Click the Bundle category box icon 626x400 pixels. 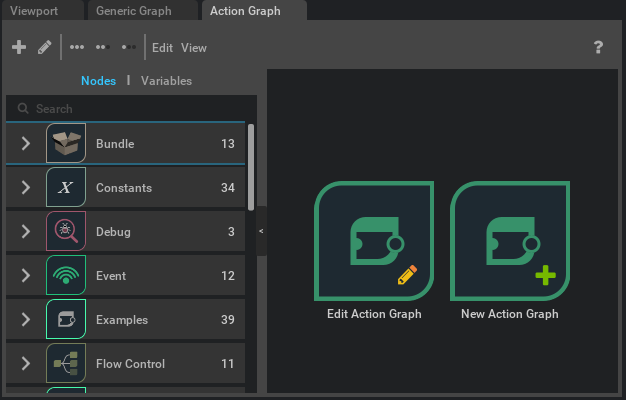pyautogui.click(x=66, y=144)
